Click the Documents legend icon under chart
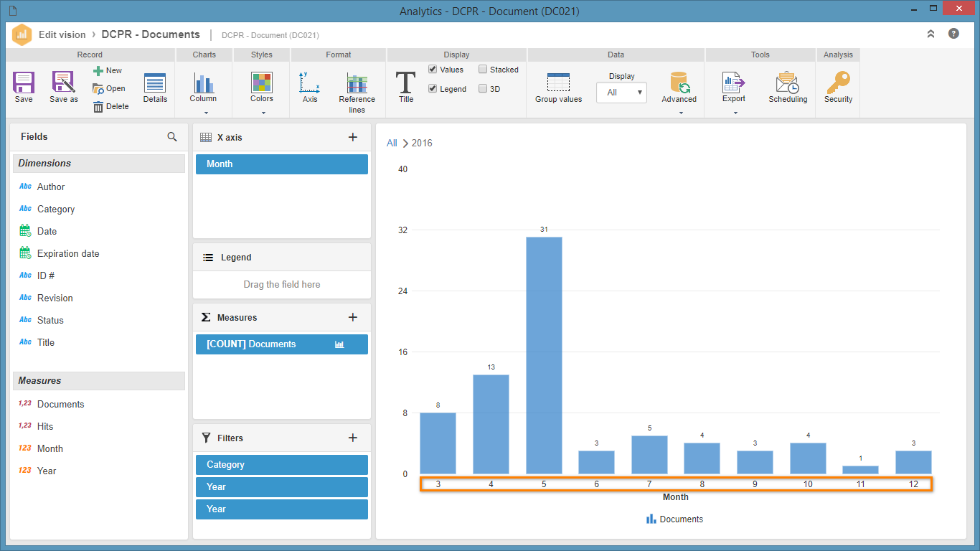 651,519
